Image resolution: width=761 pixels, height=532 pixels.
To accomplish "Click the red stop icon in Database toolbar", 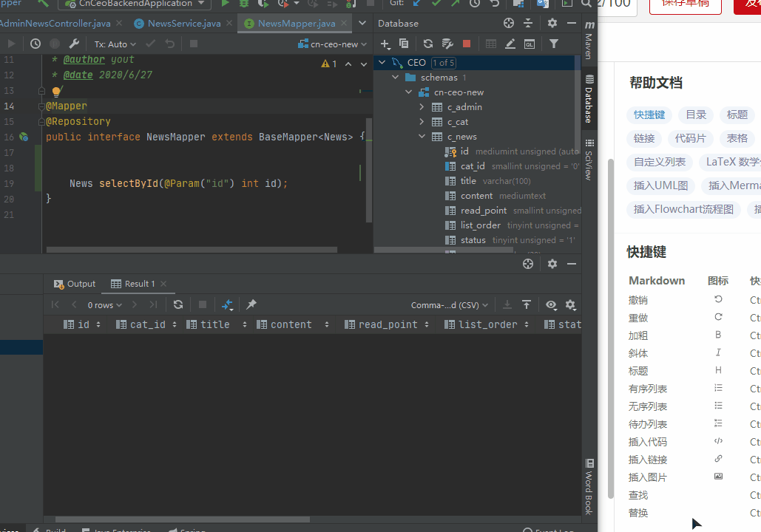I will tap(467, 44).
